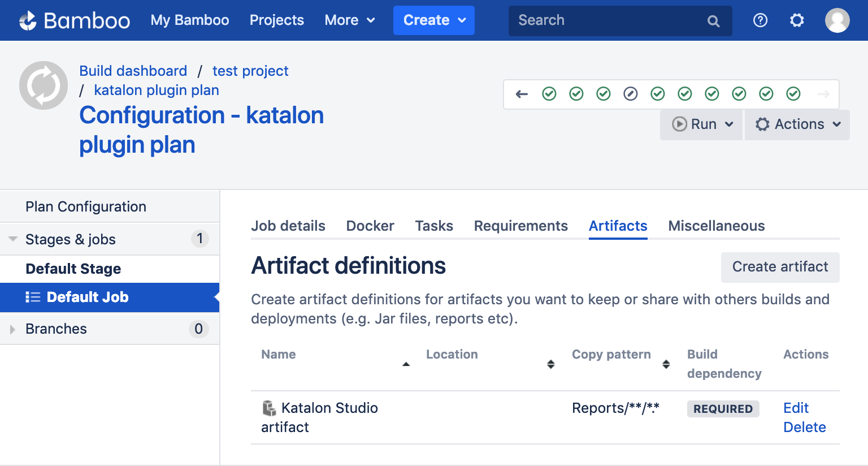The width and height of the screenshot is (868, 466).
Task: Click the search magnifier icon
Action: pos(713,21)
